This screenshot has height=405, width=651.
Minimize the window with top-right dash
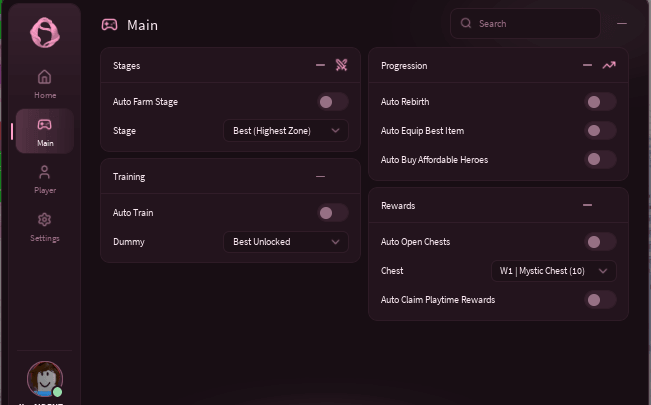click(622, 24)
